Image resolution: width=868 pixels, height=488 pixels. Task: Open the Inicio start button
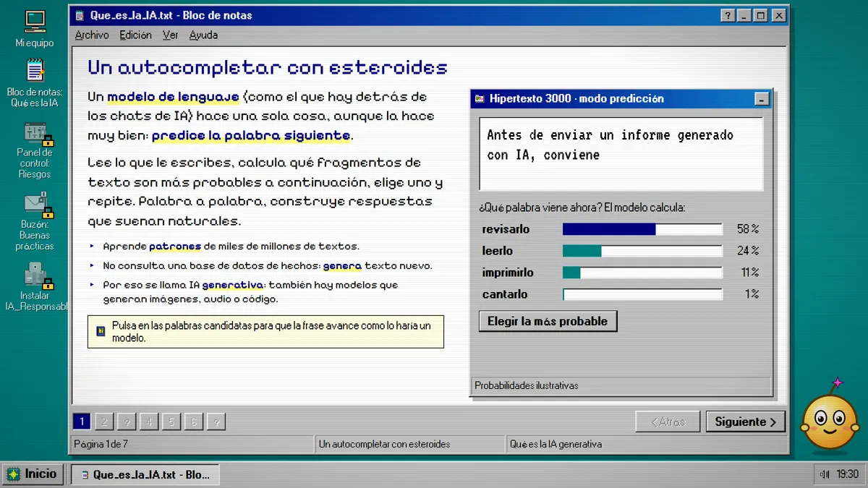point(33,474)
